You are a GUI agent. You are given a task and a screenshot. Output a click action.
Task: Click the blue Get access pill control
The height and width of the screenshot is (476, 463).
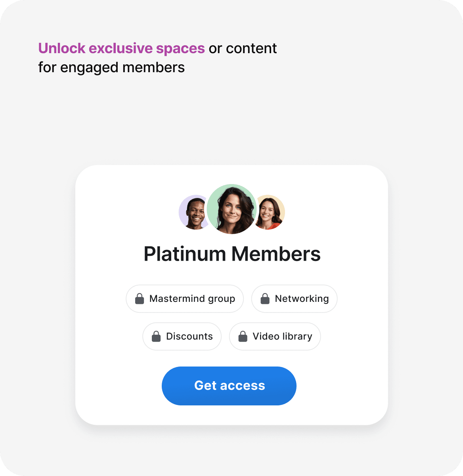(229, 386)
